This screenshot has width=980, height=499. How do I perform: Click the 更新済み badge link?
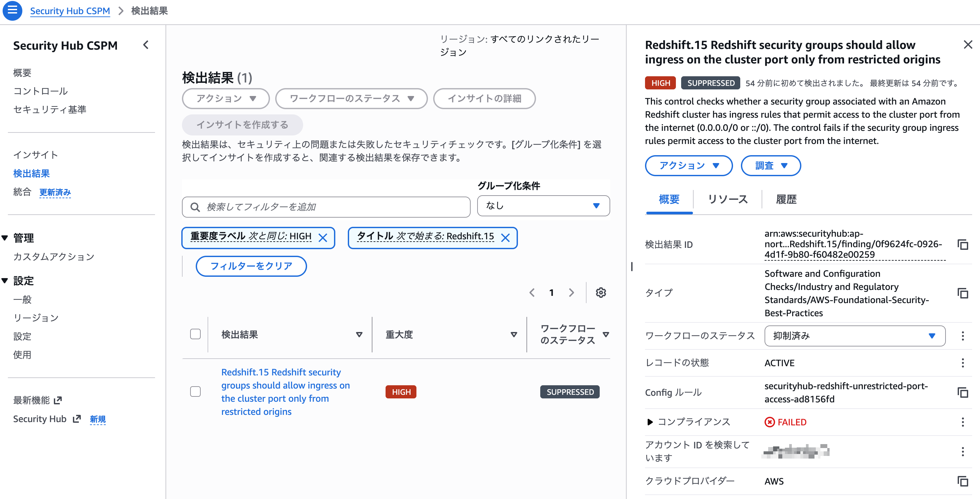(55, 192)
